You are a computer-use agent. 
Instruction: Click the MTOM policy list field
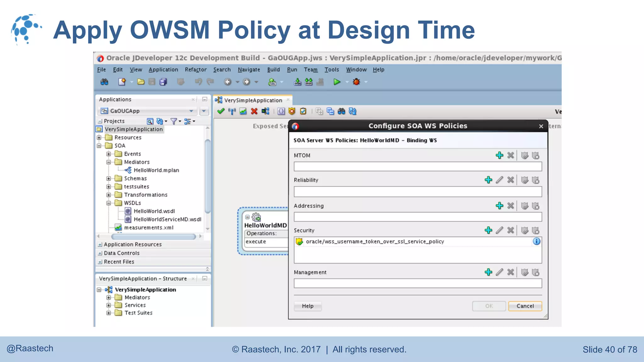pyautogui.click(x=418, y=167)
